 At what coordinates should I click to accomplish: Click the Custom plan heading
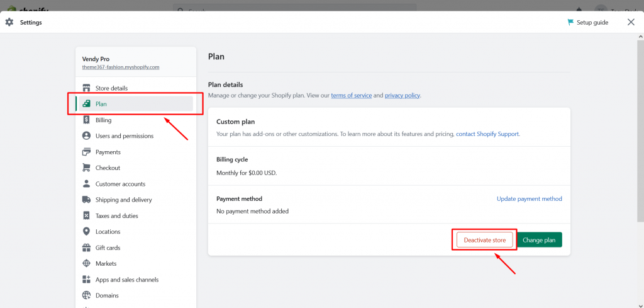pyautogui.click(x=235, y=122)
